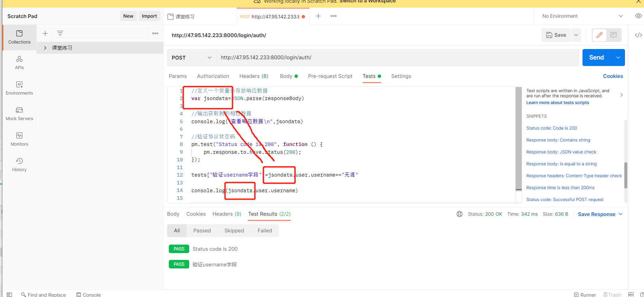Click the Send button
Screen dimensions: 644x297
pos(597,57)
